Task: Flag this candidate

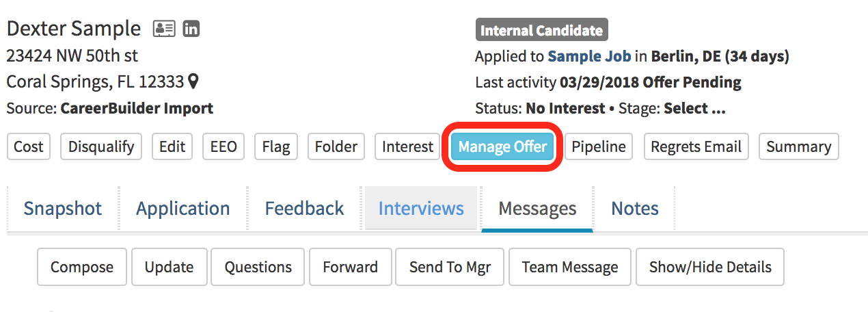Action: (x=276, y=146)
